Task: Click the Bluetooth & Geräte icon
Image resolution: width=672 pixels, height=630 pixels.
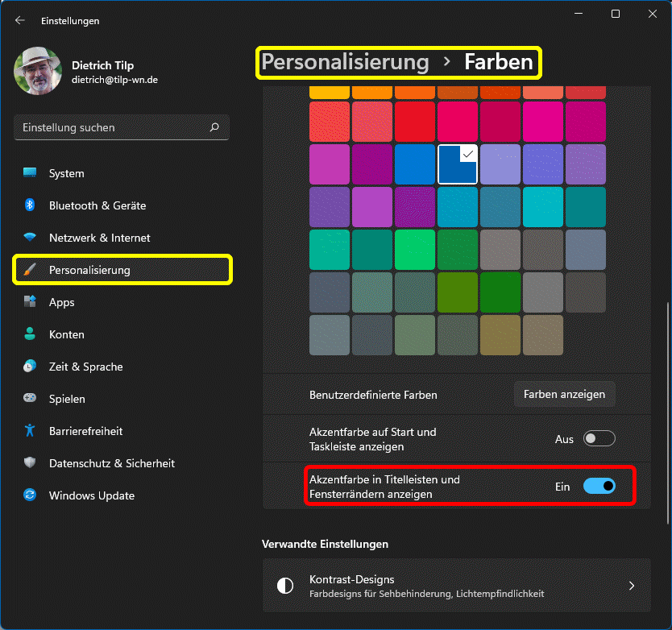Action: tap(30, 205)
